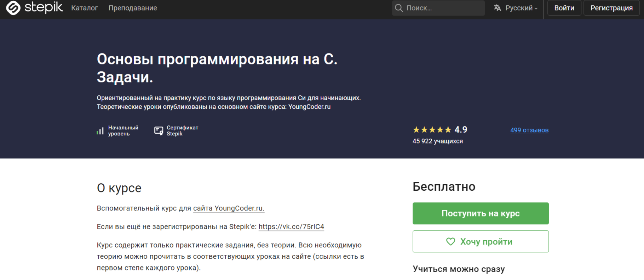Viewport: 644px width, 280px height.
Task: Click the Войти button
Action: [564, 8]
